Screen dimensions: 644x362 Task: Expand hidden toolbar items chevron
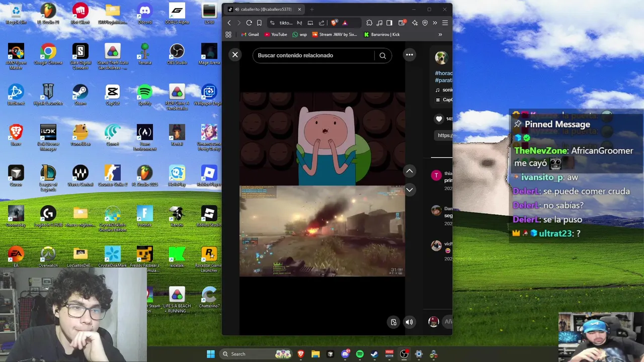pyautogui.click(x=435, y=23)
